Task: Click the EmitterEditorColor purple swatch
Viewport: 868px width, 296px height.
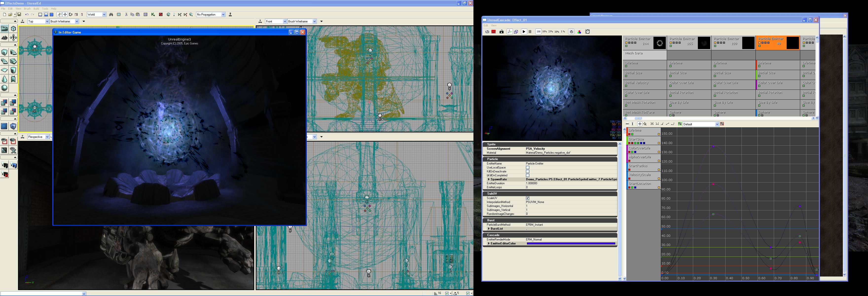Action: click(x=571, y=243)
